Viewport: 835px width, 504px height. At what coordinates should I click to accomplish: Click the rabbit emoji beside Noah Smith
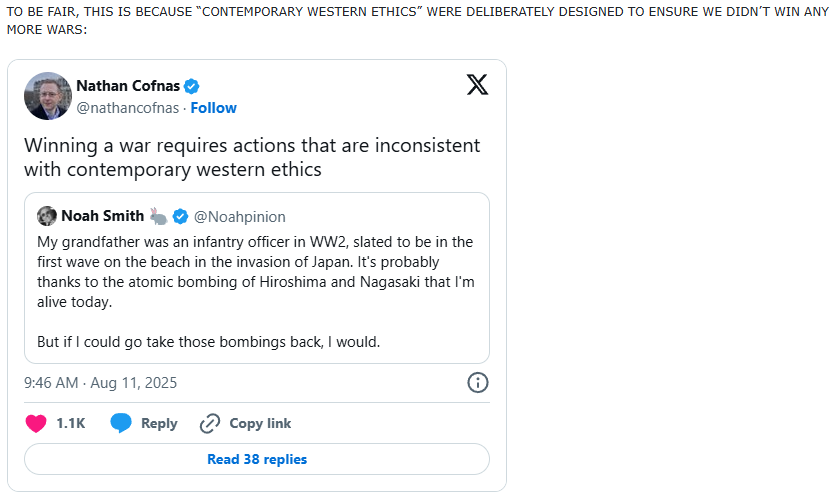pos(159,216)
